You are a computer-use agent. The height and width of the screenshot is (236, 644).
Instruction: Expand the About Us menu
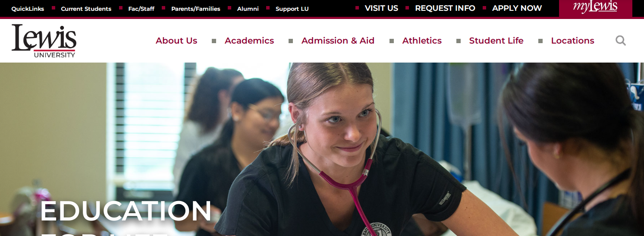tap(176, 41)
